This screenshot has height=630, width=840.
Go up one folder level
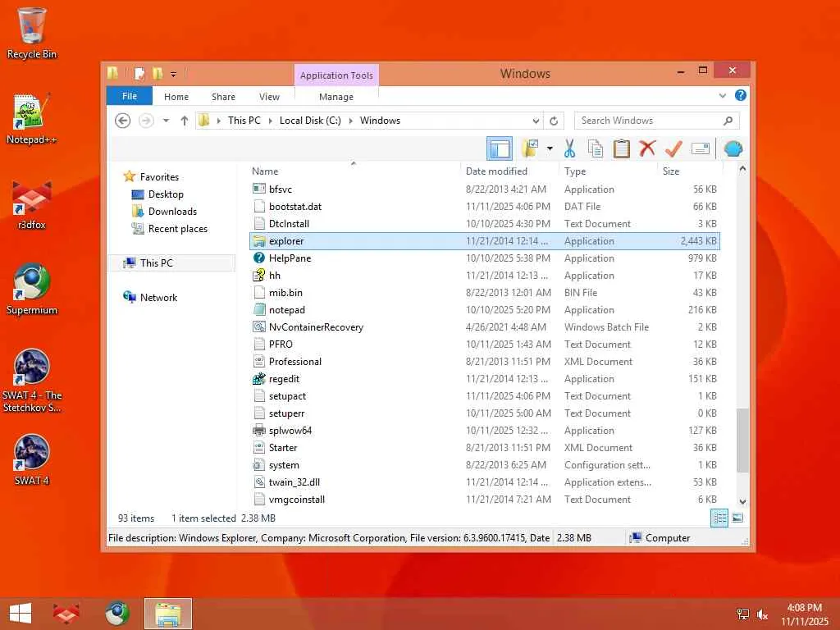click(185, 121)
